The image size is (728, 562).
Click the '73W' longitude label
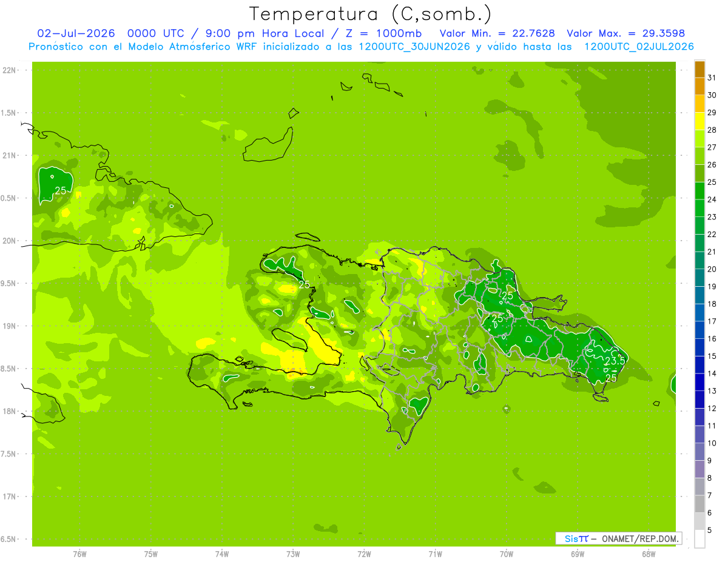(293, 554)
